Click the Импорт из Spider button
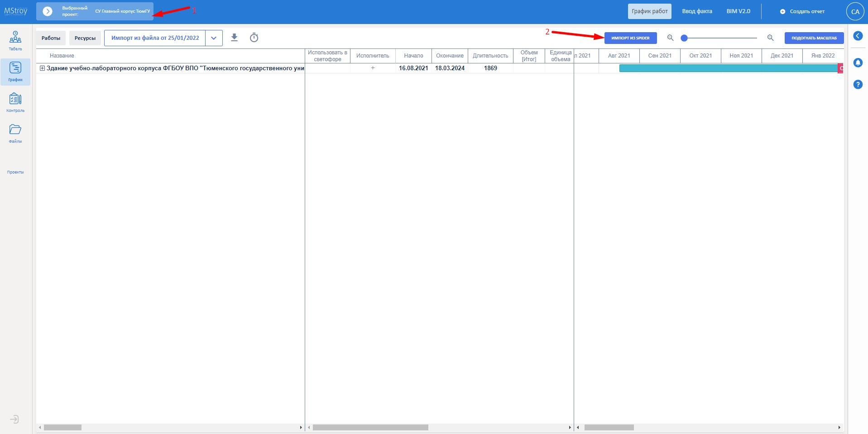The width and height of the screenshot is (868, 434). pyautogui.click(x=630, y=38)
